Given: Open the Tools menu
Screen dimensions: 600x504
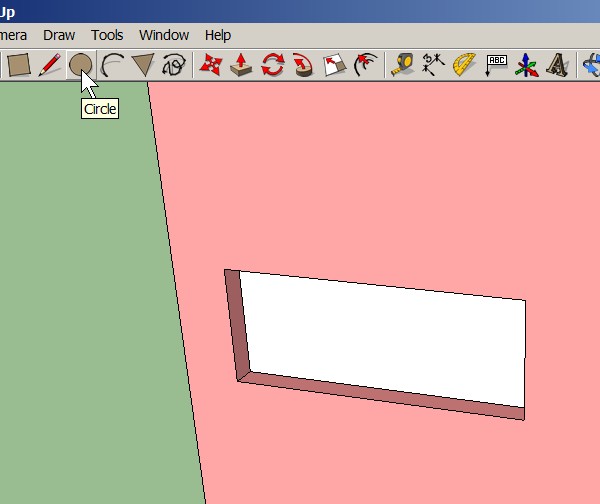Looking at the screenshot, I should tap(106, 35).
